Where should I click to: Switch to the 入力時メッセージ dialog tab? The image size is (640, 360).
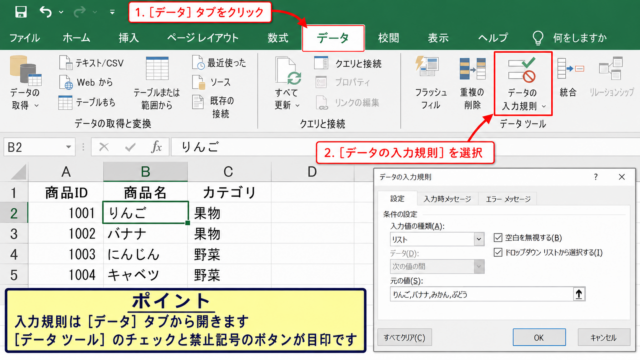tap(447, 199)
